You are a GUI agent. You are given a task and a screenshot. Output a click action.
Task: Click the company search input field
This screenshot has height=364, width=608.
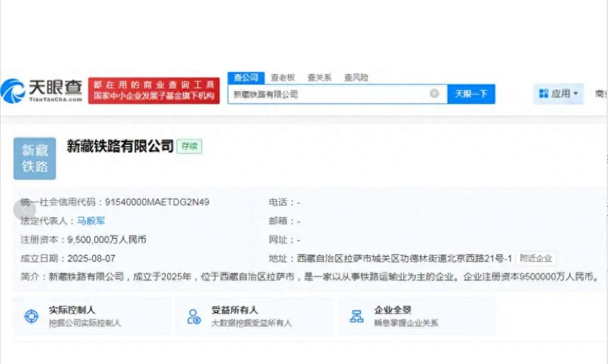coord(337,94)
